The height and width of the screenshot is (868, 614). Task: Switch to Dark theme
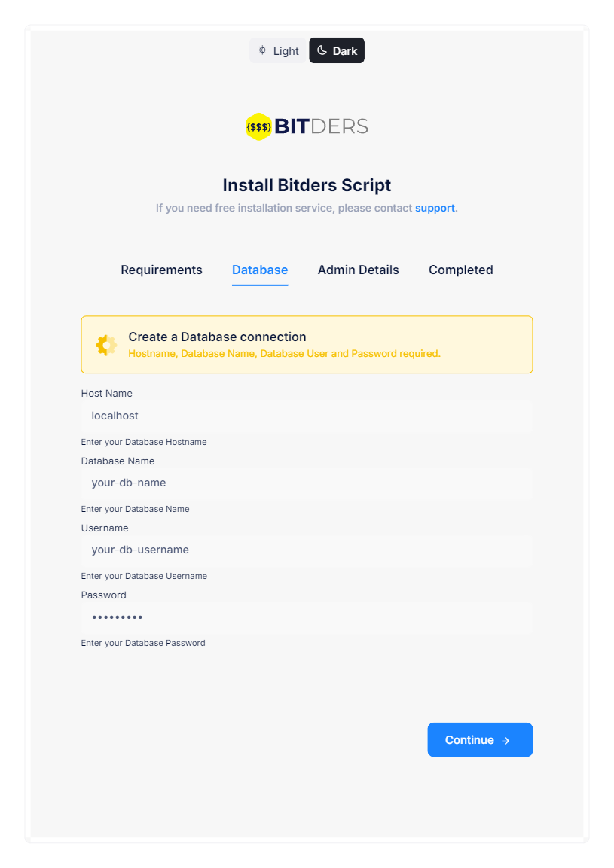click(337, 50)
